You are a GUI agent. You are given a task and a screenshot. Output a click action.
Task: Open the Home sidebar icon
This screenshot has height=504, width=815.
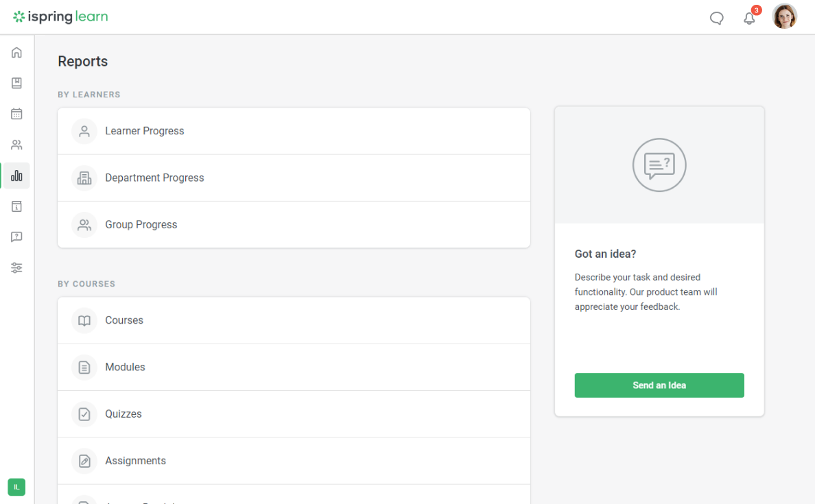point(16,52)
